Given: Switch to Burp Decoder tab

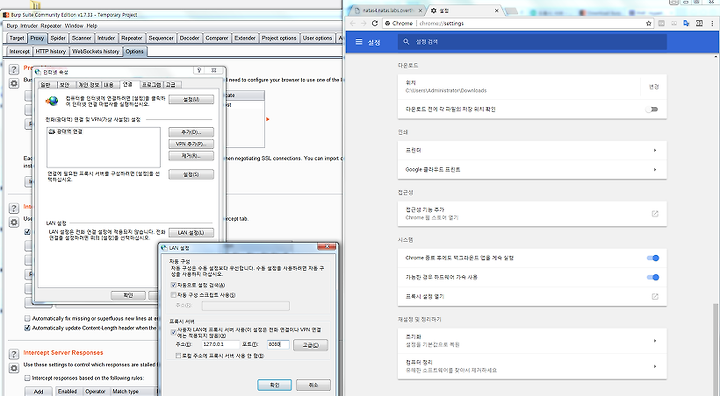Looking at the screenshot, I should coord(189,38).
